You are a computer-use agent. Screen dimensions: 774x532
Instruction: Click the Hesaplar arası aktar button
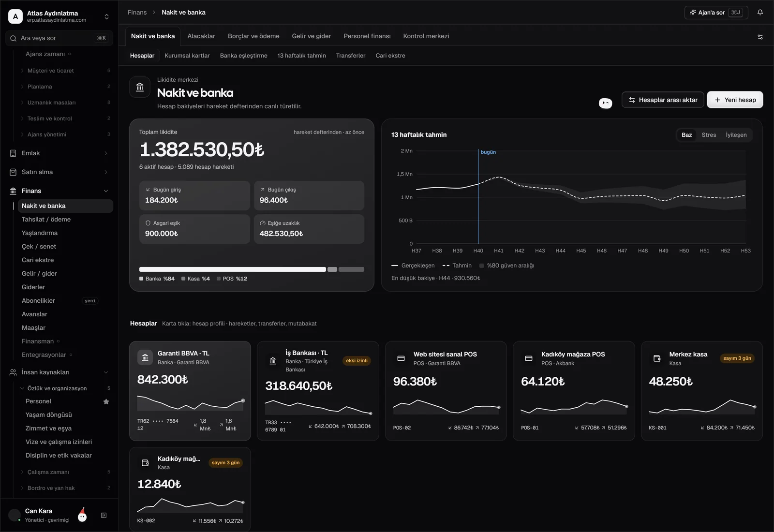click(x=663, y=100)
